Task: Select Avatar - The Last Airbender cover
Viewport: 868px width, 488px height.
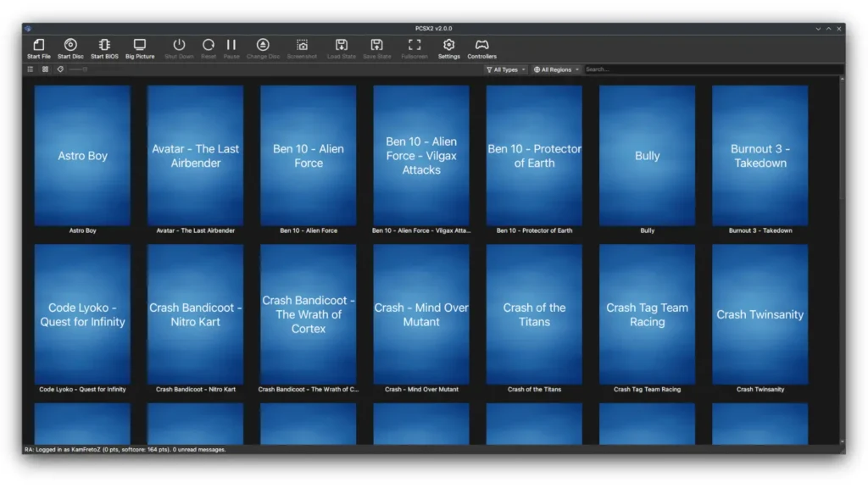Action: [196, 156]
